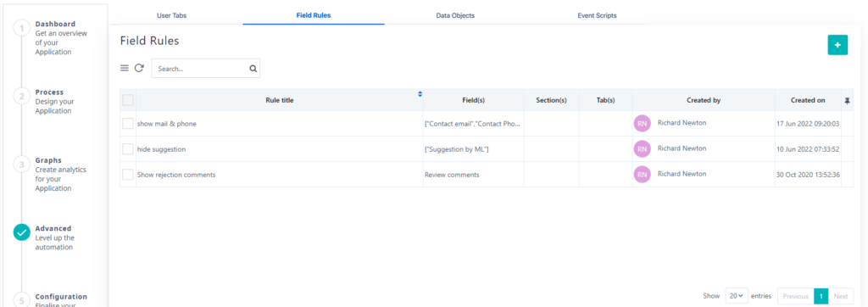The height and width of the screenshot is (307, 868).
Task: Click RN avatar in show mail & phone row
Action: 643,124
